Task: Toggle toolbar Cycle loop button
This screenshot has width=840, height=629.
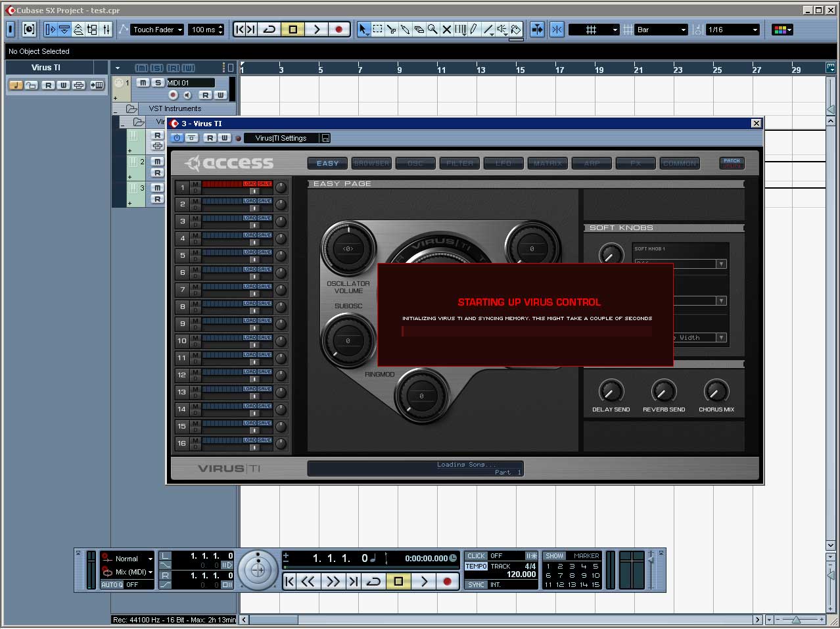Action: click(x=269, y=30)
